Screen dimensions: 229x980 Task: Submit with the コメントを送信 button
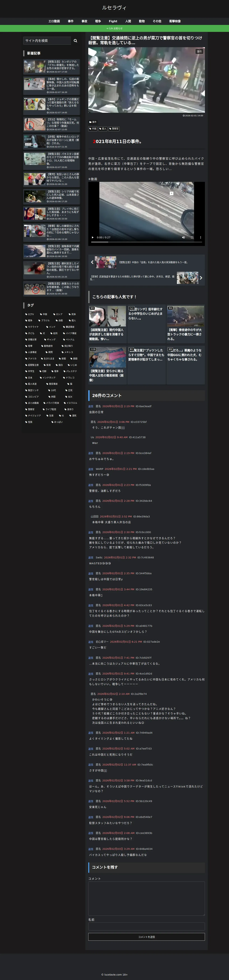click(146, 937)
